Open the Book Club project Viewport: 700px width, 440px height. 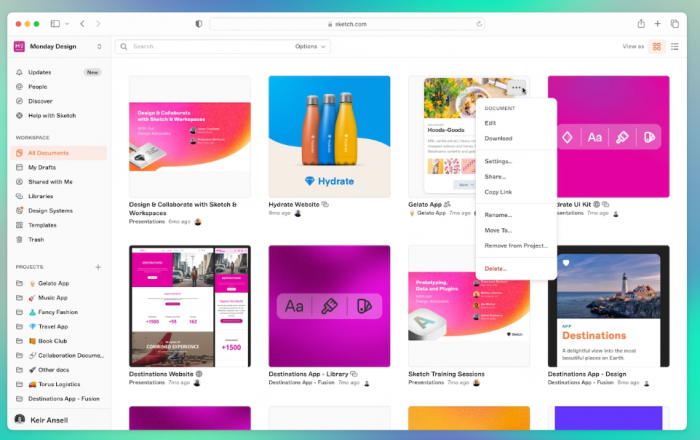tap(58, 341)
